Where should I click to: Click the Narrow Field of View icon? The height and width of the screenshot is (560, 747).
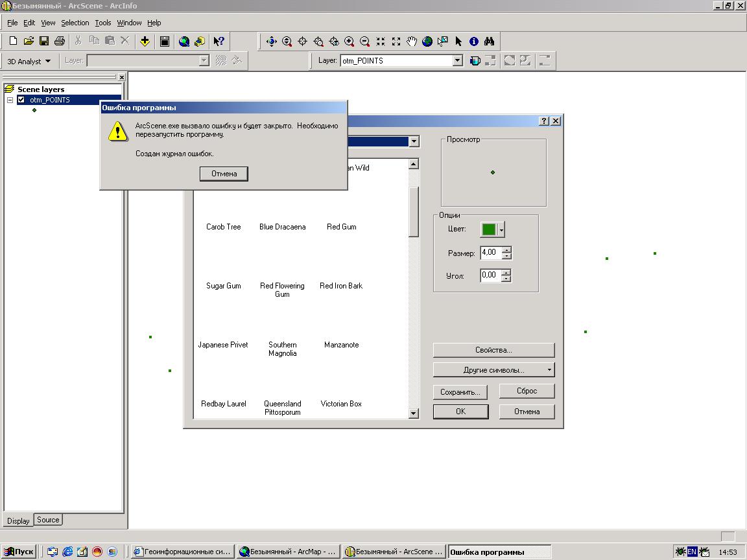tap(381, 41)
